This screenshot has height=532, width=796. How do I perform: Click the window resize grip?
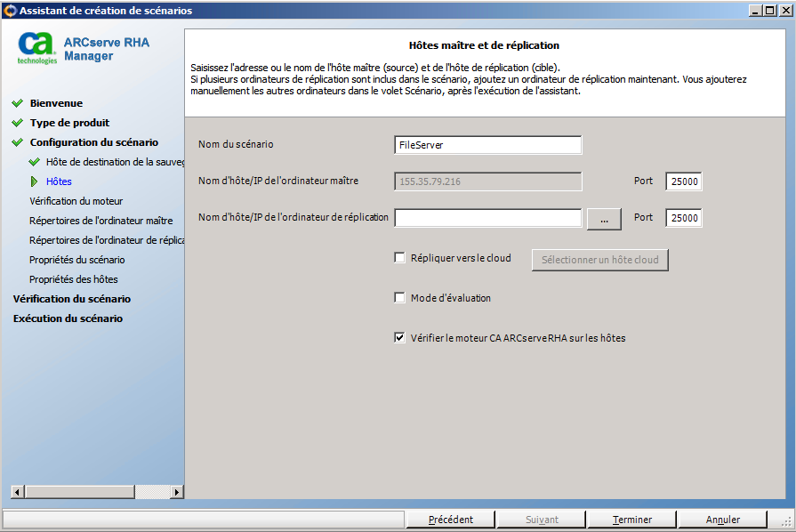tap(786, 521)
